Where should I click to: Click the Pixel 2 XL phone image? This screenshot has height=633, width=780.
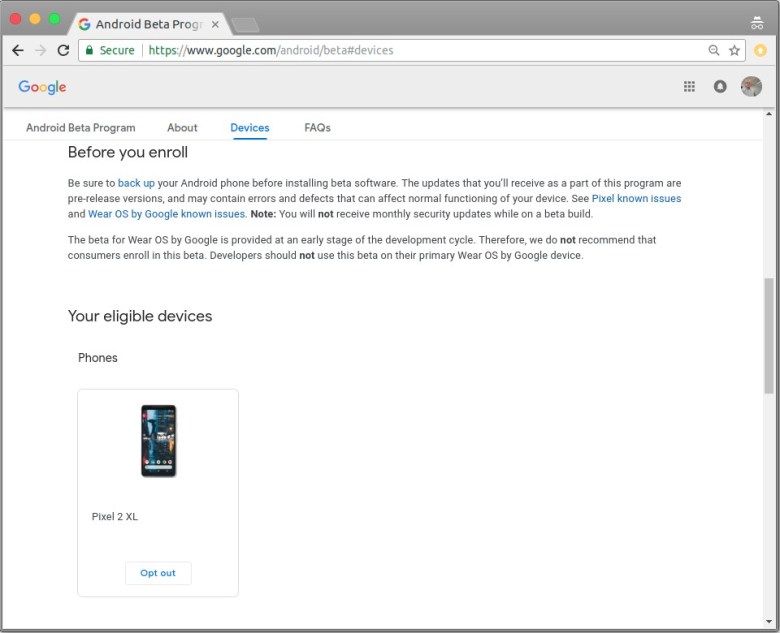159,441
